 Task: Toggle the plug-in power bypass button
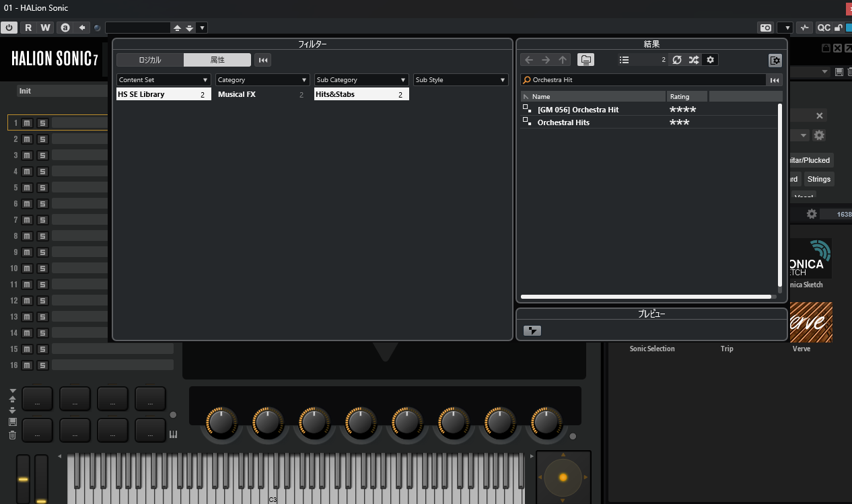(9, 28)
